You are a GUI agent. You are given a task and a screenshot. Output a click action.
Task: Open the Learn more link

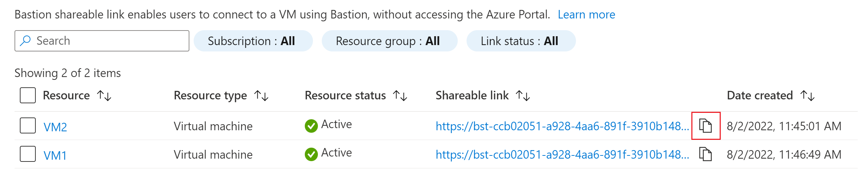point(586,15)
